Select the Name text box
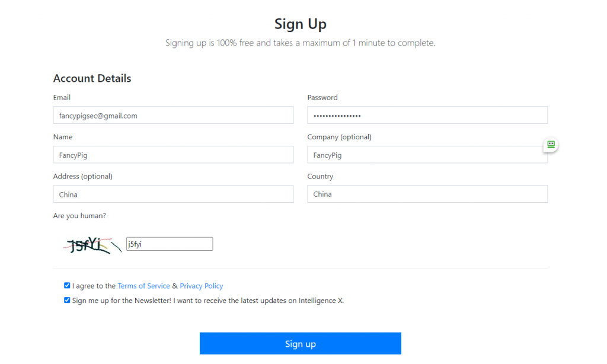The width and height of the screenshot is (607, 364). coord(173,155)
